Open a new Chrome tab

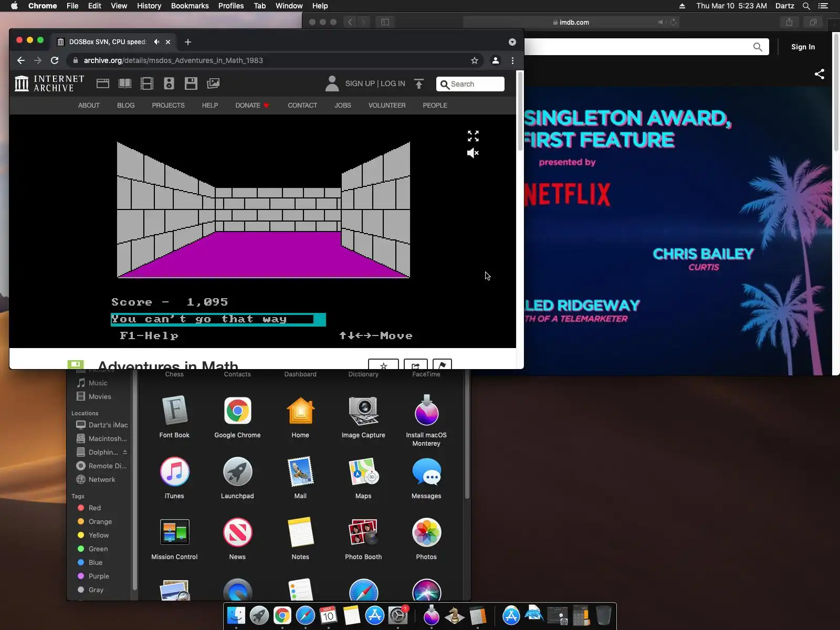coord(188,42)
